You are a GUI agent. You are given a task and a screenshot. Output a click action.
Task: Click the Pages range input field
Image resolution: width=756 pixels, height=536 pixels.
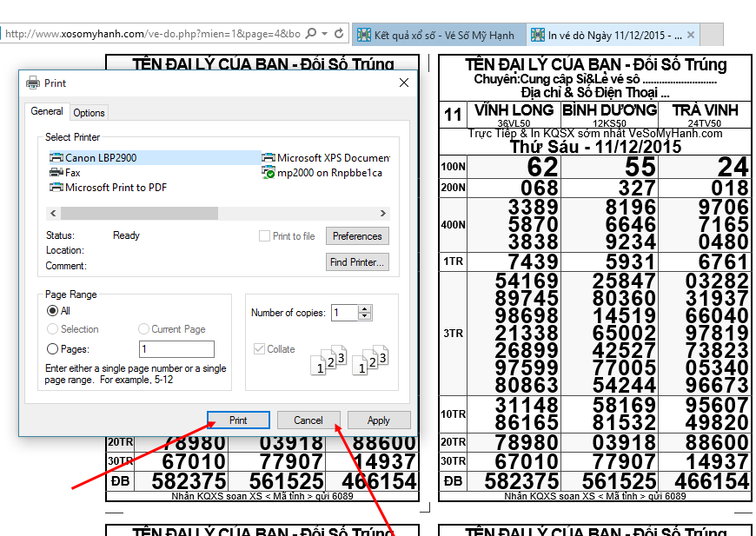click(177, 349)
